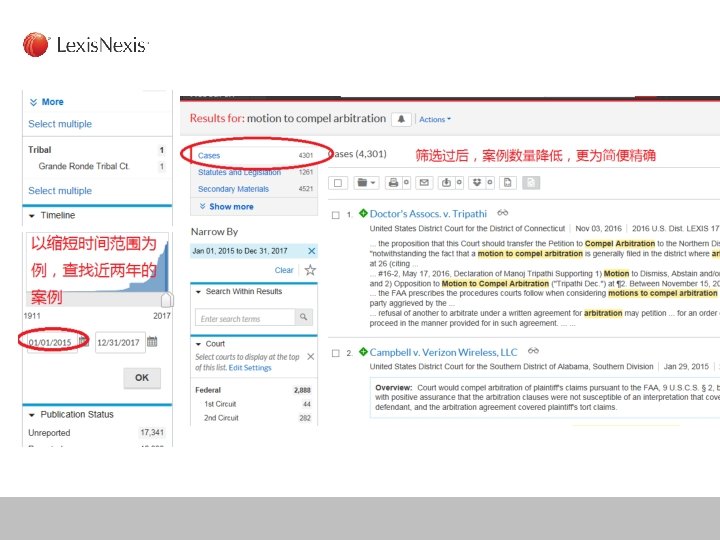Click OK to apply the timeline dates
The width and height of the screenshot is (720, 540).
(142, 378)
